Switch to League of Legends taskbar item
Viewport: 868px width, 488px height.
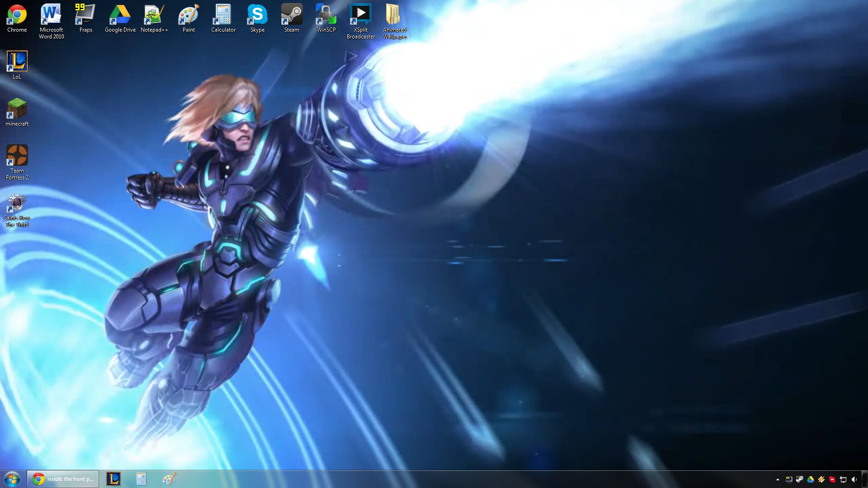[113, 479]
